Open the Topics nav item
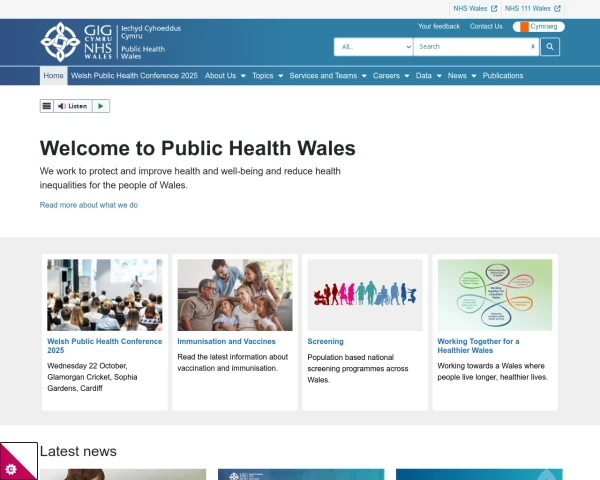The image size is (600, 480). [262, 76]
